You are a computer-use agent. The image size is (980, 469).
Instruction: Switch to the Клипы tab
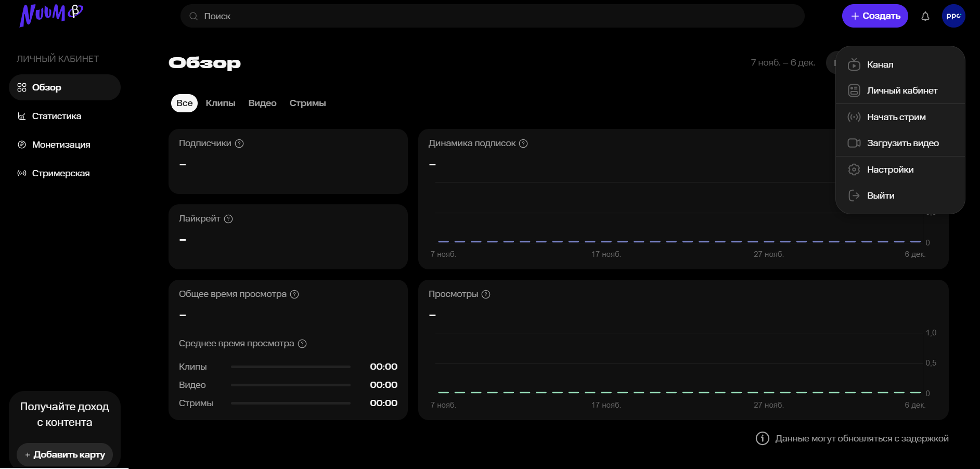pyautogui.click(x=221, y=103)
